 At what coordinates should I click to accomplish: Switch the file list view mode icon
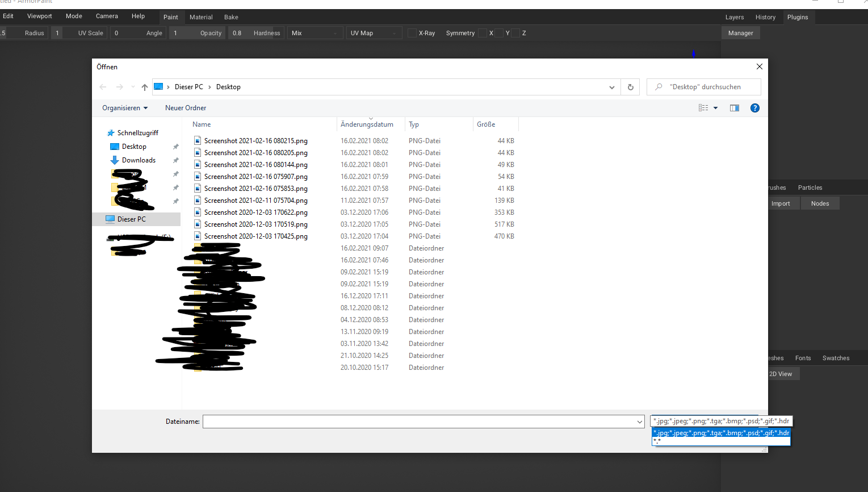click(703, 107)
